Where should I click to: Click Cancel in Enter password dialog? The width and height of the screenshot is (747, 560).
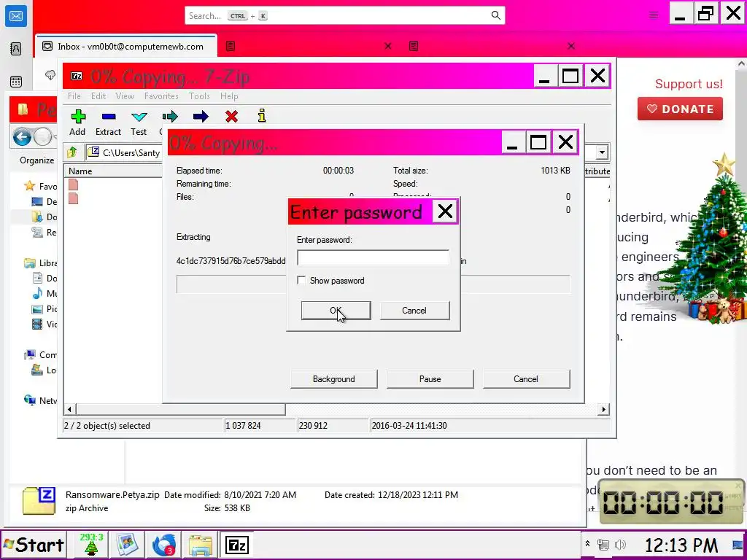click(x=414, y=311)
